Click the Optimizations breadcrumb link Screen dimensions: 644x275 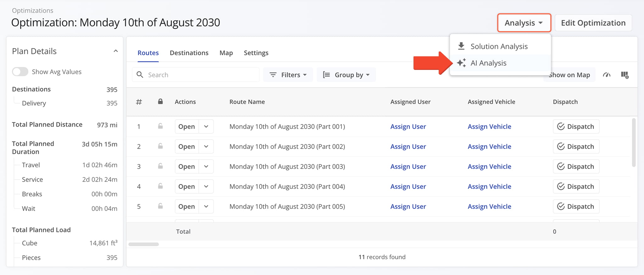(x=33, y=10)
